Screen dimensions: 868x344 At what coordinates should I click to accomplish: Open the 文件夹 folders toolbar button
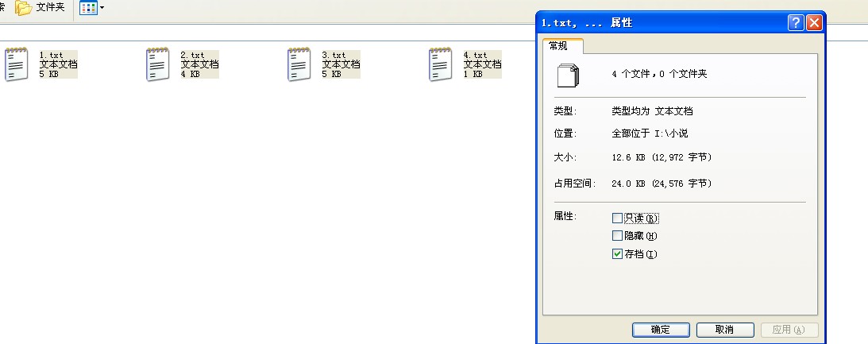[x=40, y=8]
